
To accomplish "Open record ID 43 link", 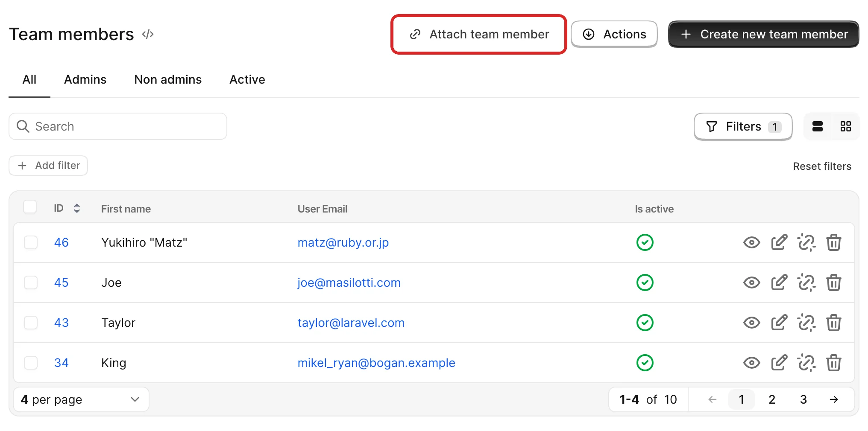I will pyautogui.click(x=62, y=323).
